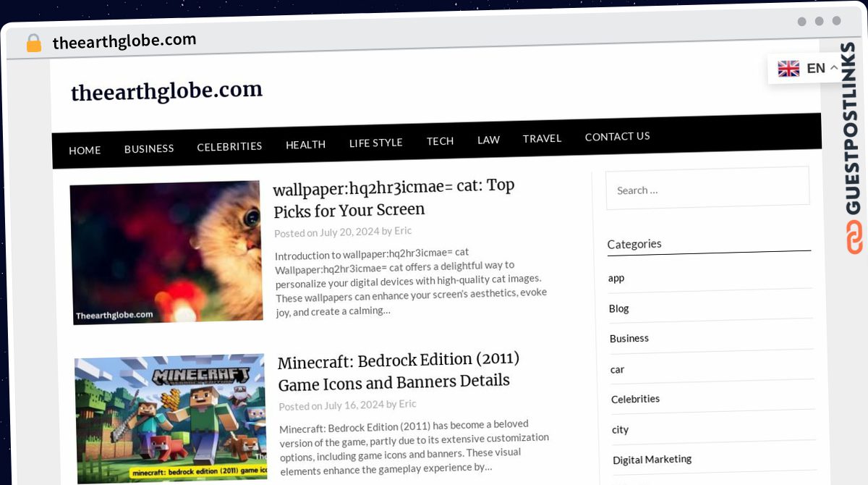The width and height of the screenshot is (868, 485).
Task: Open the Digital Marketing category
Action: [652, 459]
